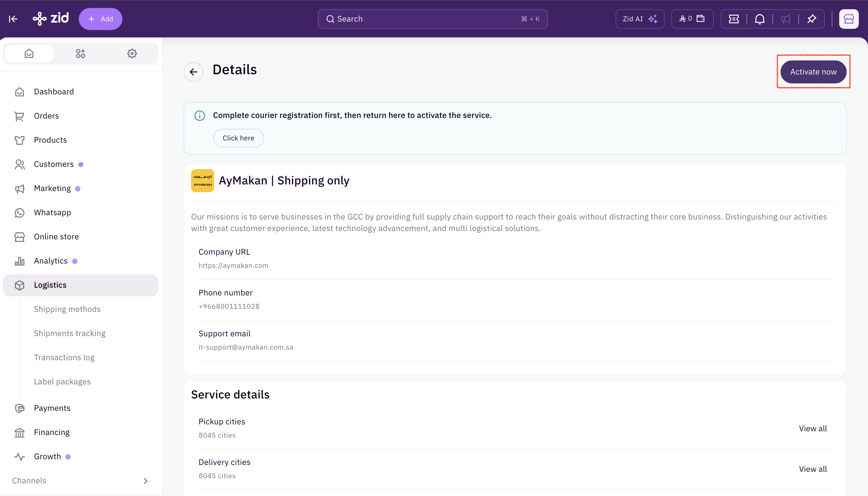
Task: Open Analytics in the sidebar
Action: (x=80, y=261)
